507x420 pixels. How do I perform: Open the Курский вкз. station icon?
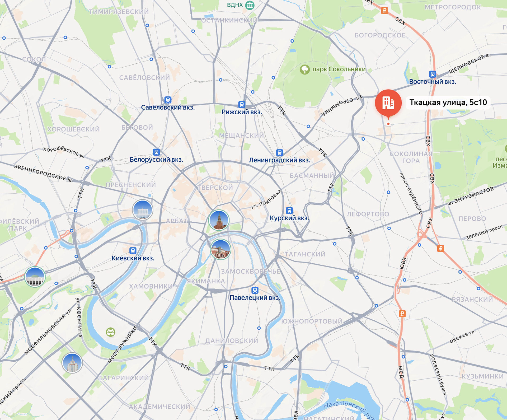pos(289,211)
